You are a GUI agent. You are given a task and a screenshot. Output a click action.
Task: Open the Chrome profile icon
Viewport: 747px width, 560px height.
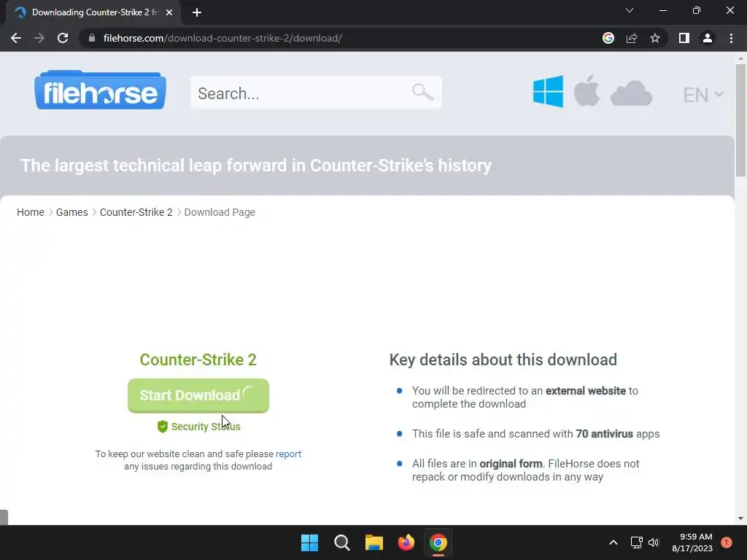pyautogui.click(x=708, y=38)
